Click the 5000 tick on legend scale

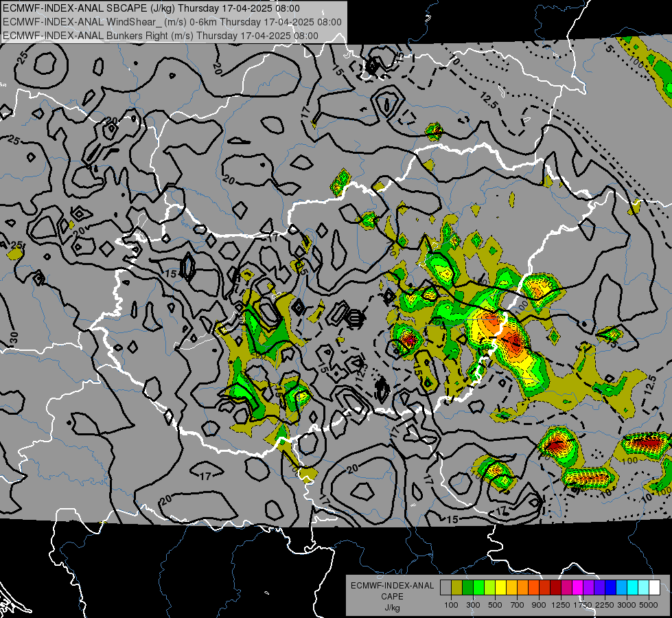coord(649,605)
